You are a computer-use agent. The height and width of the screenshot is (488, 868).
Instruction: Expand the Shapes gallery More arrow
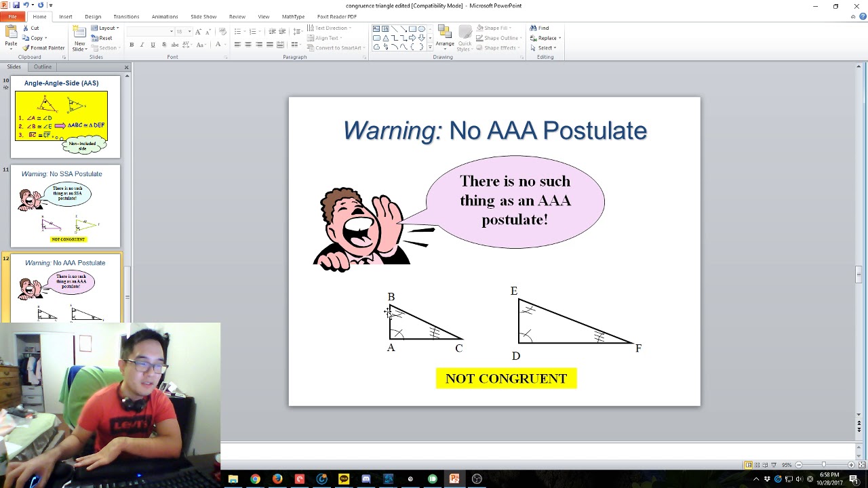click(x=430, y=47)
